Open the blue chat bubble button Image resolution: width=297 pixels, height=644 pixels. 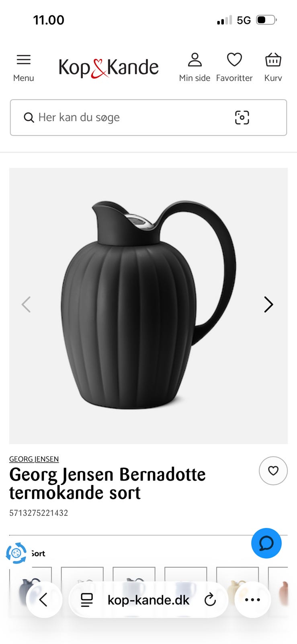[x=266, y=543]
